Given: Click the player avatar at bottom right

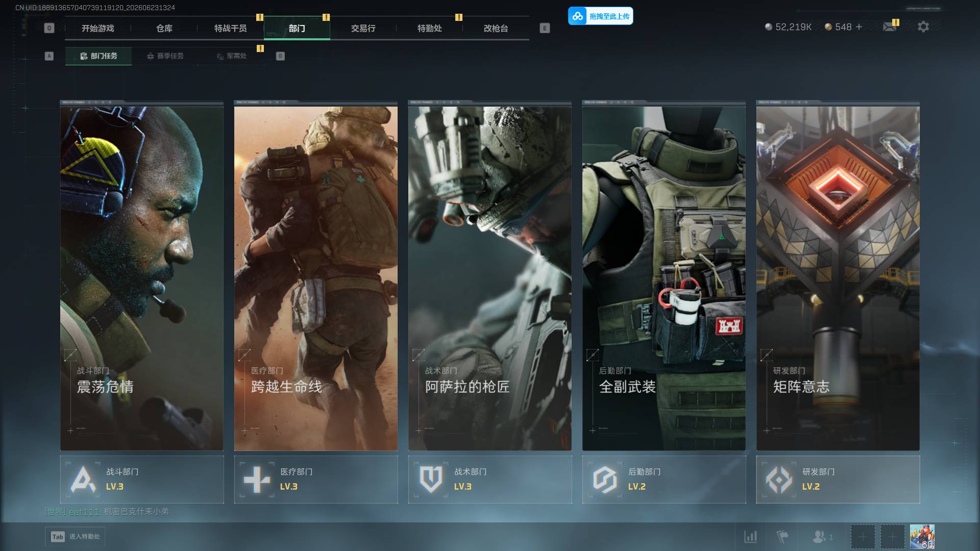Looking at the screenshot, I should coord(922,537).
